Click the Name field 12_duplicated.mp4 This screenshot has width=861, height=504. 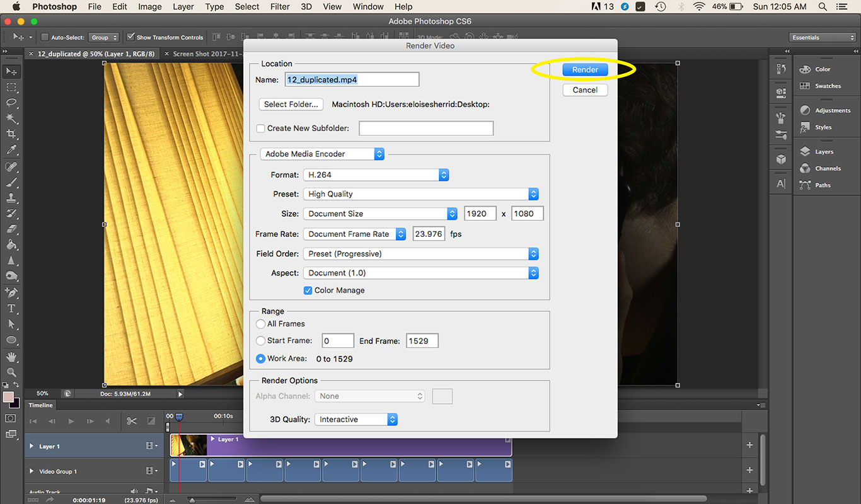coord(352,79)
